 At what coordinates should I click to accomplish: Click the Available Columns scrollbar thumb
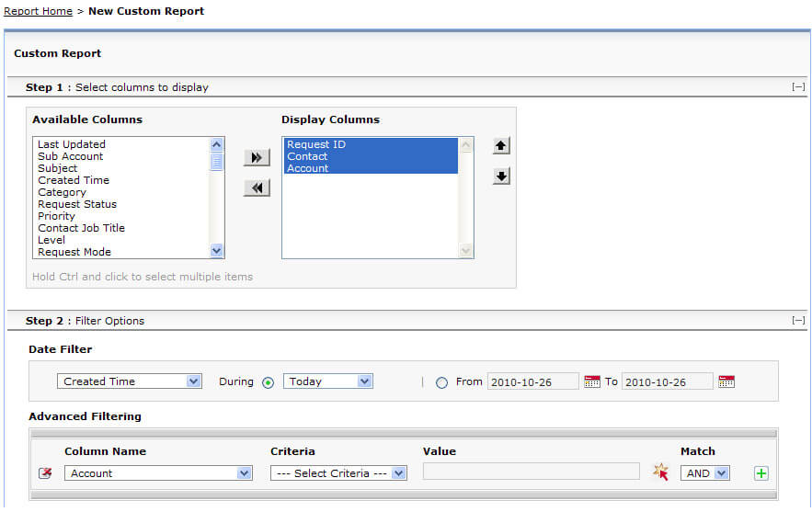216,162
